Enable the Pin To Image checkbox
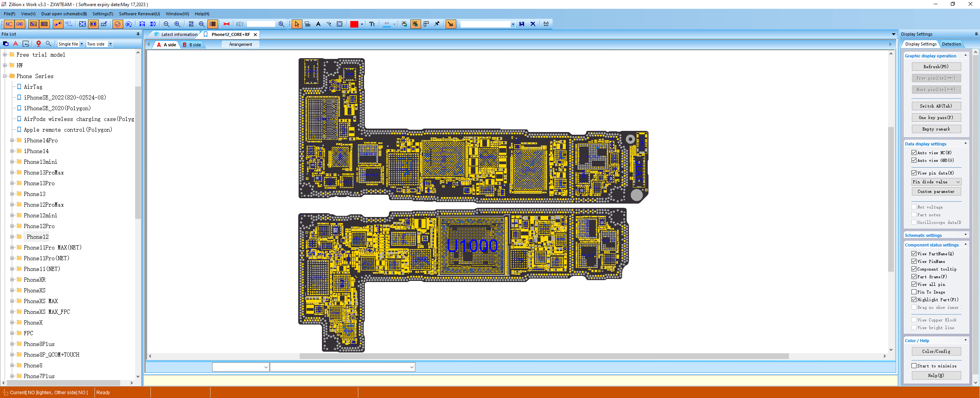The width and height of the screenshot is (980, 398). point(914,292)
